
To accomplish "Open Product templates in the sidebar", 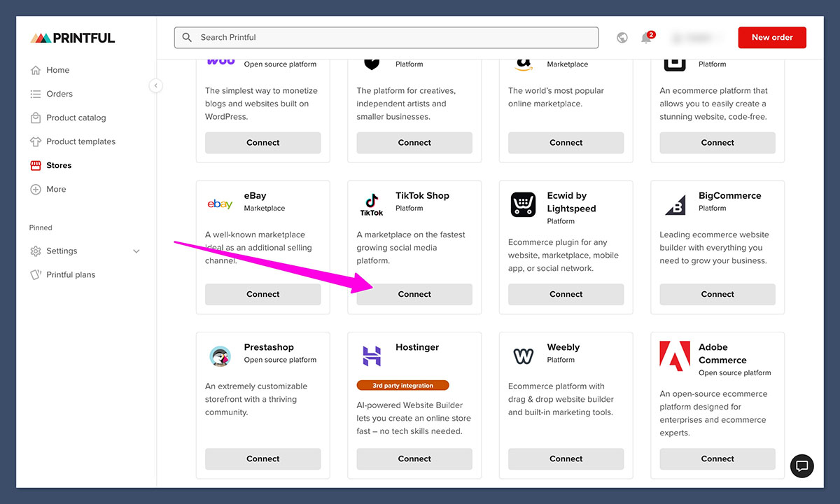I will click(x=80, y=141).
